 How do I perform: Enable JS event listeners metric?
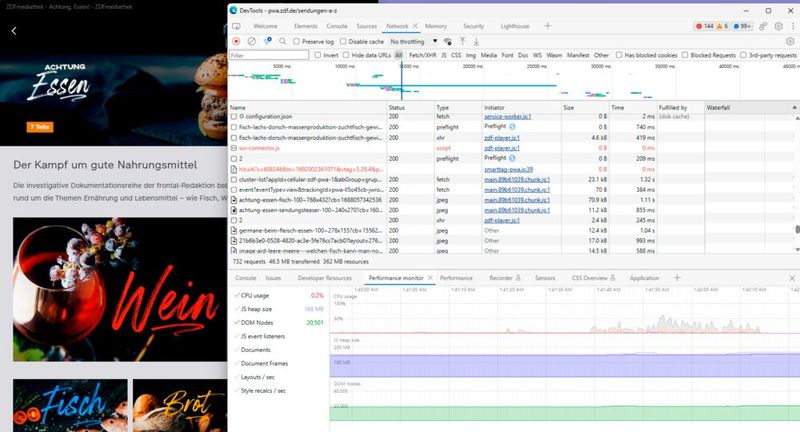[x=235, y=337]
